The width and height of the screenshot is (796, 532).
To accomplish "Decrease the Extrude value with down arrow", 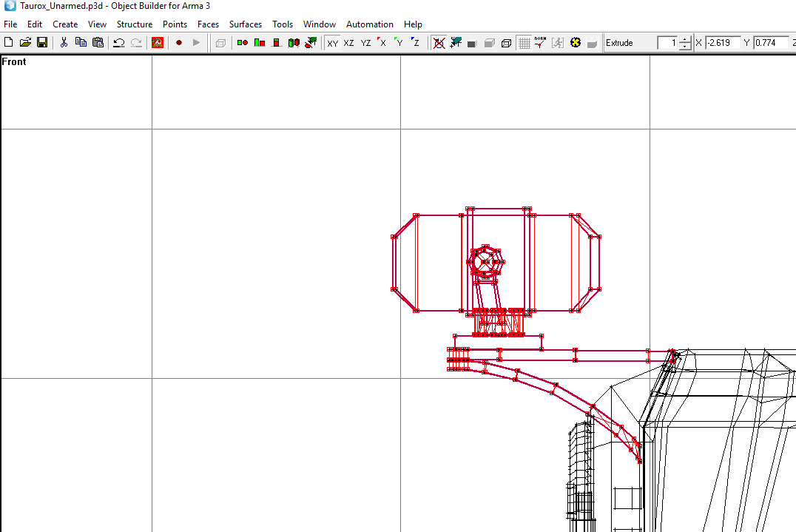I will click(685, 46).
